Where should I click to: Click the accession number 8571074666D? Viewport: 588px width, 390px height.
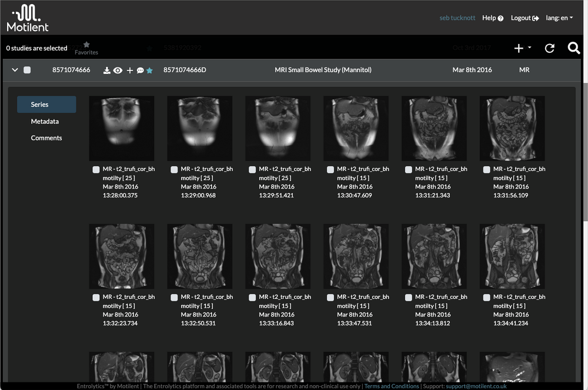pos(185,70)
